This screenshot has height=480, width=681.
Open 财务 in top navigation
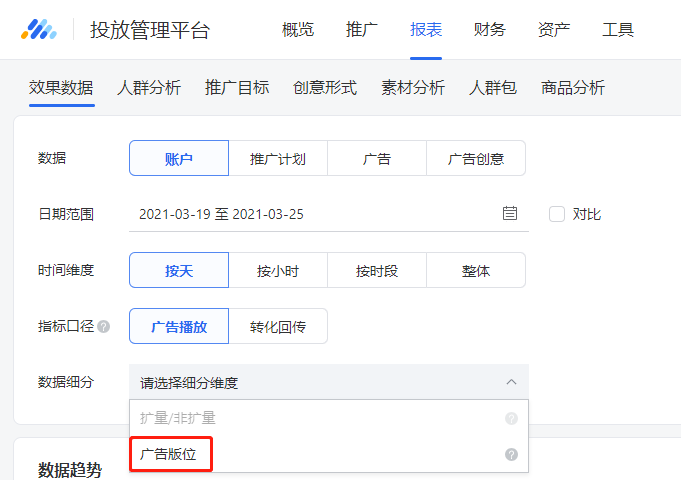tap(489, 30)
